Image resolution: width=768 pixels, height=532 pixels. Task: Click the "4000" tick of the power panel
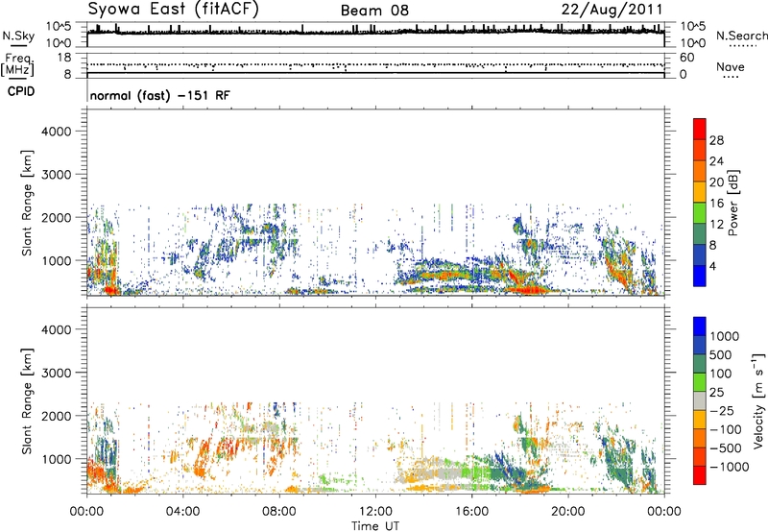56,132
